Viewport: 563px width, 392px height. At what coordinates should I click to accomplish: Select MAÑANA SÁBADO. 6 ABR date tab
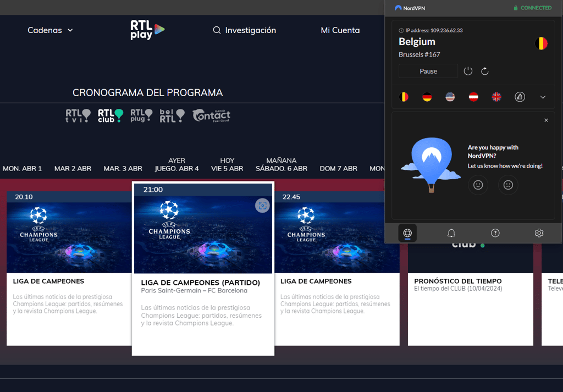coord(281,164)
